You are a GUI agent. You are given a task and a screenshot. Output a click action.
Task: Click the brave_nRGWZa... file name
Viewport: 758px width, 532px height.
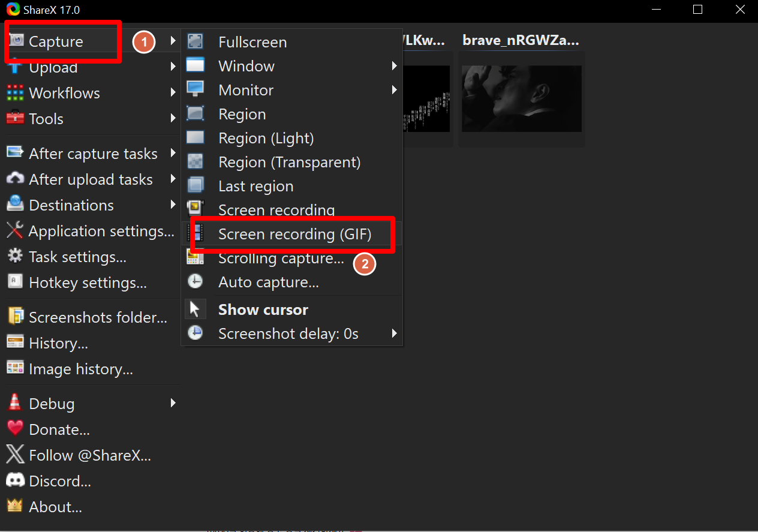tap(521, 40)
